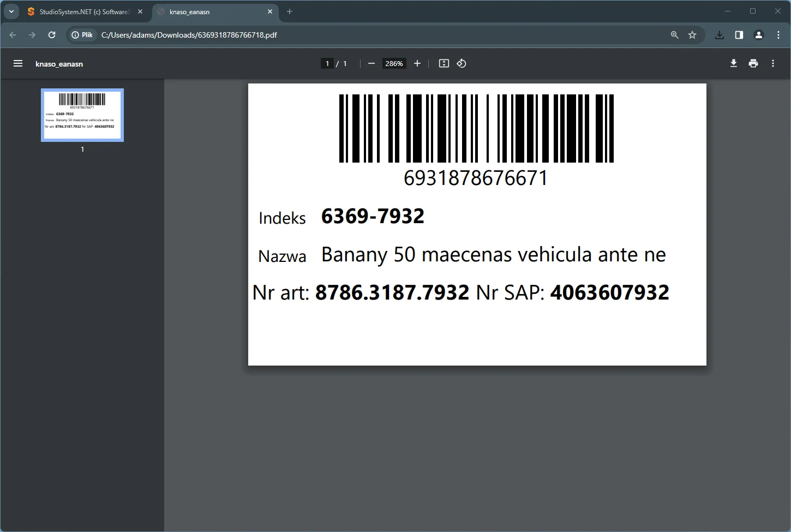Open the tab search chevron
Screen dimensions: 791x532
tap(11, 11)
